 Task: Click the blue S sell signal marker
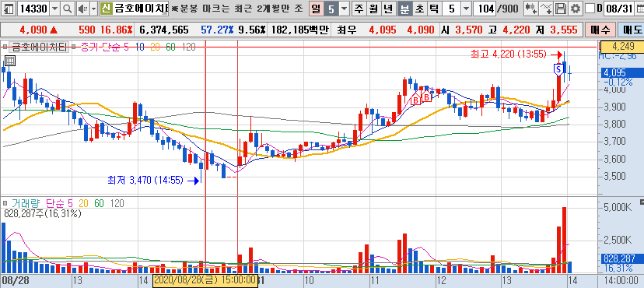558,69
